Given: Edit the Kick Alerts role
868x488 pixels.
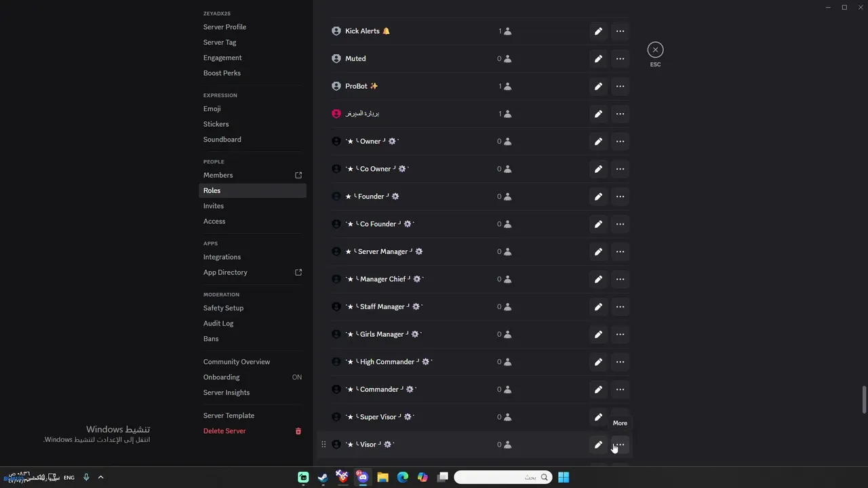Looking at the screenshot, I should coord(598,31).
